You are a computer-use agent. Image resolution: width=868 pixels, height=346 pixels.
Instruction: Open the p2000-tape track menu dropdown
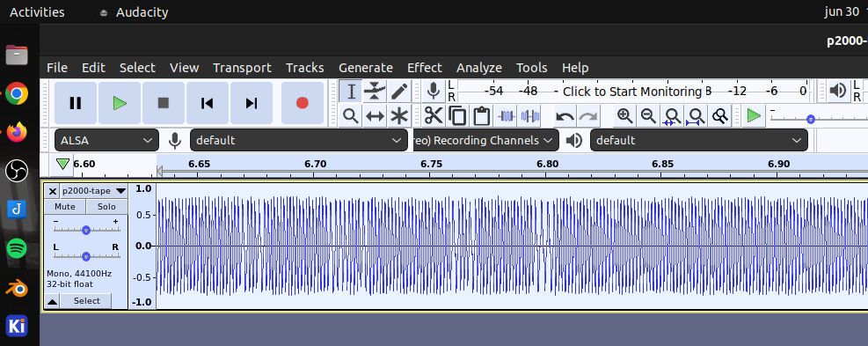[93, 191]
